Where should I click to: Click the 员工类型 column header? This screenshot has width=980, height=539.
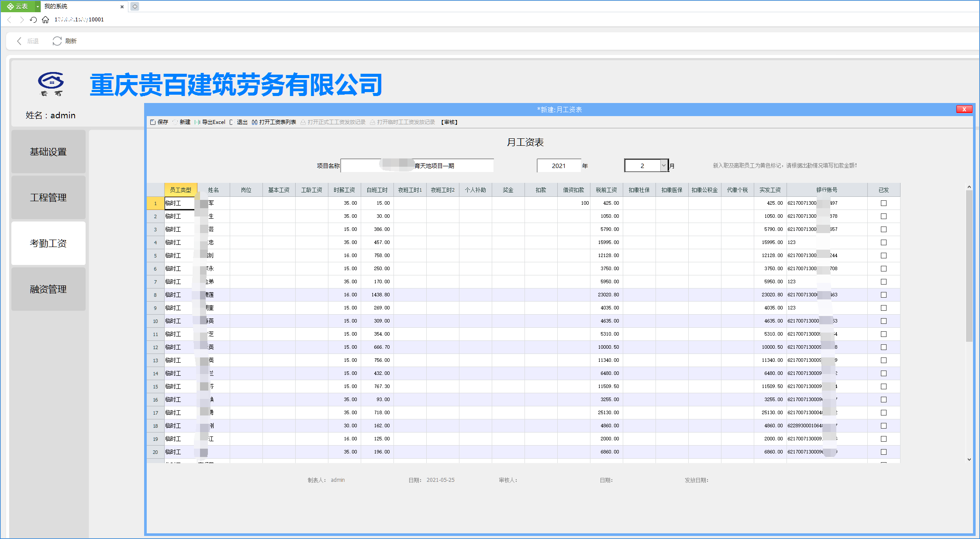[181, 190]
